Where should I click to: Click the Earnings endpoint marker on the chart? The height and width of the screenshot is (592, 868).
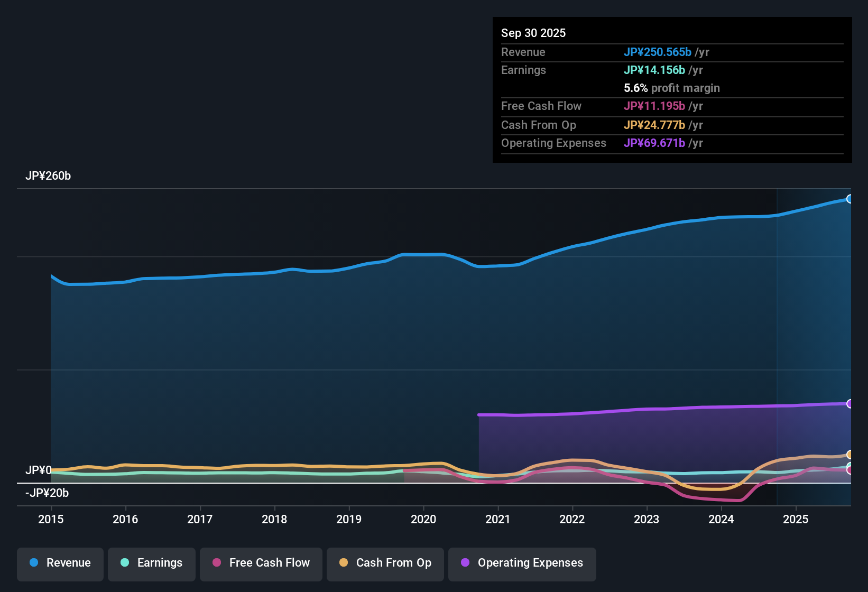849,464
